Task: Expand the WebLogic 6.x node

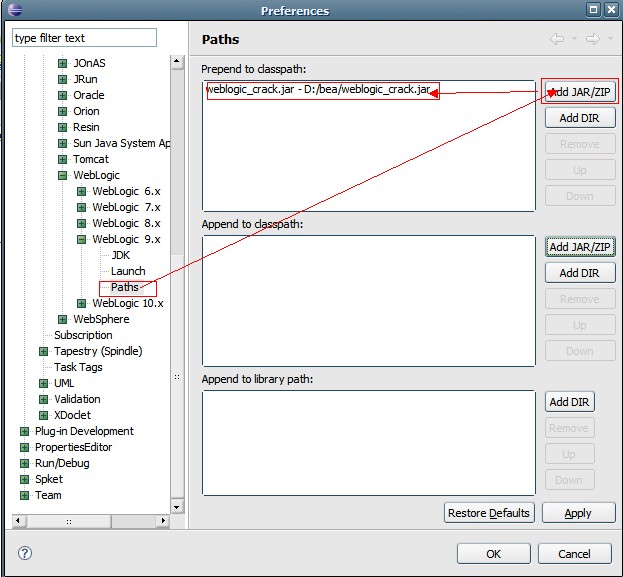Action: 81,191
